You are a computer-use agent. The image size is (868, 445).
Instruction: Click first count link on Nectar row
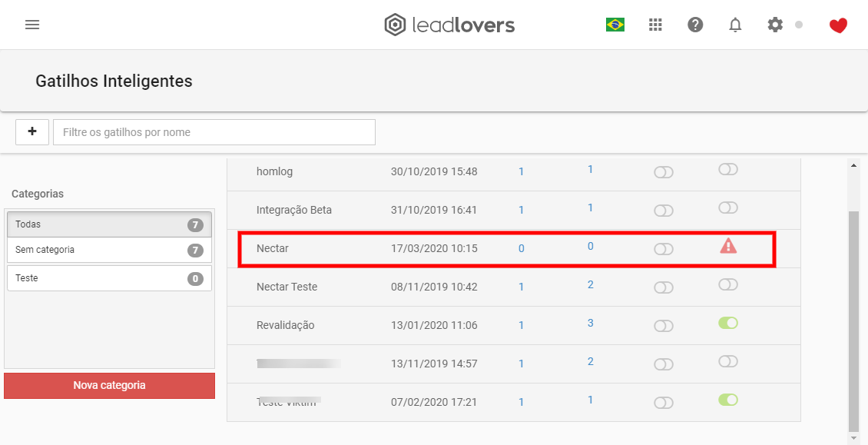521,249
